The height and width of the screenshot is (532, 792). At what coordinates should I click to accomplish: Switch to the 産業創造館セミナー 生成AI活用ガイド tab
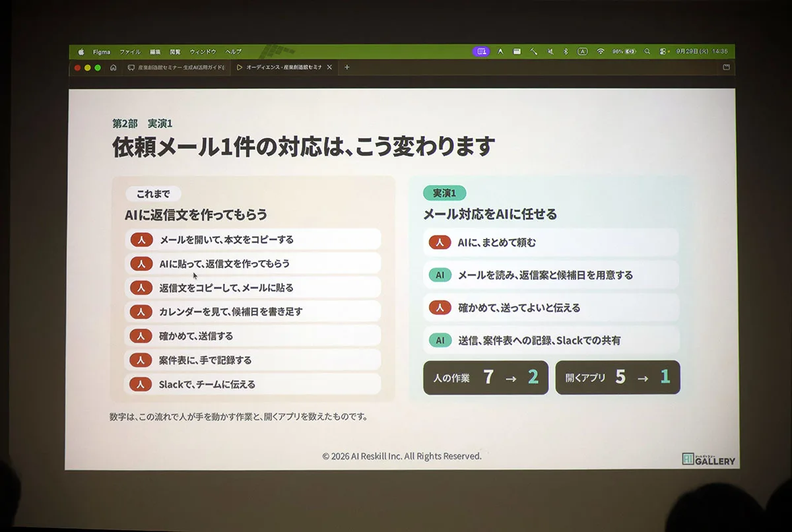click(176, 67)
